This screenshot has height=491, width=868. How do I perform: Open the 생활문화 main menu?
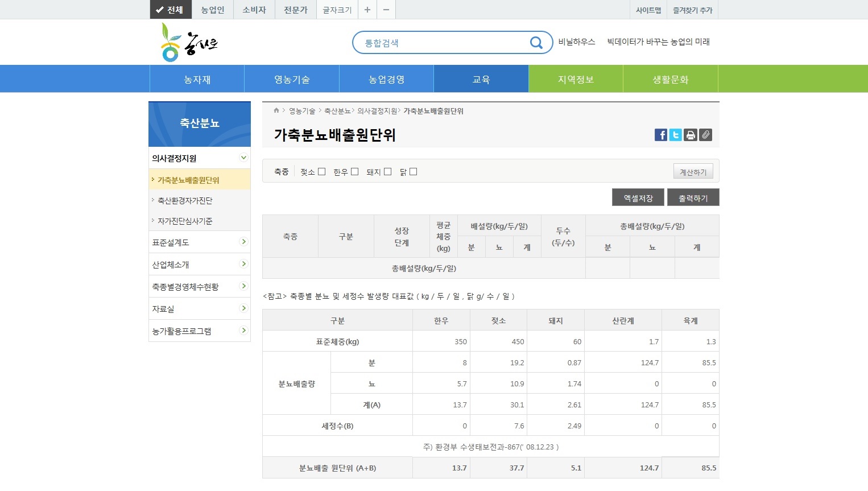click(671, 79)
